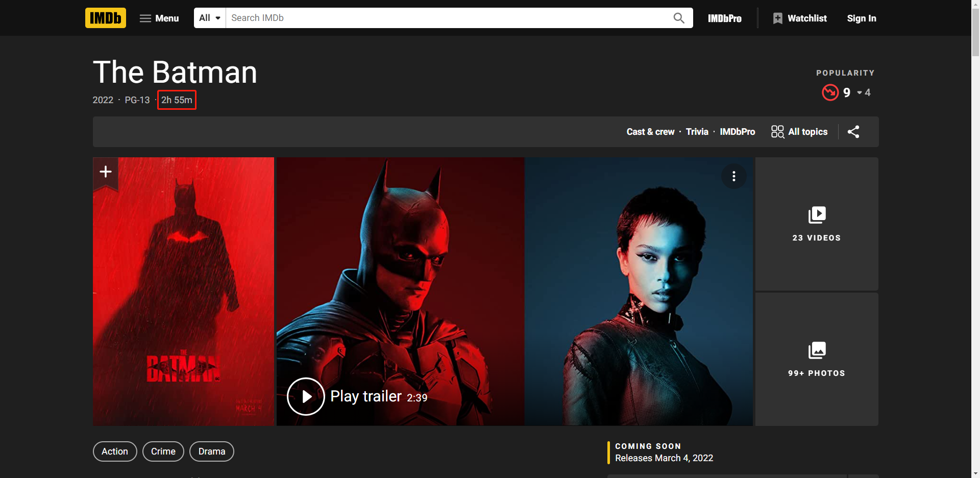
Task: Click the share icon
Action: pos(853,132)
